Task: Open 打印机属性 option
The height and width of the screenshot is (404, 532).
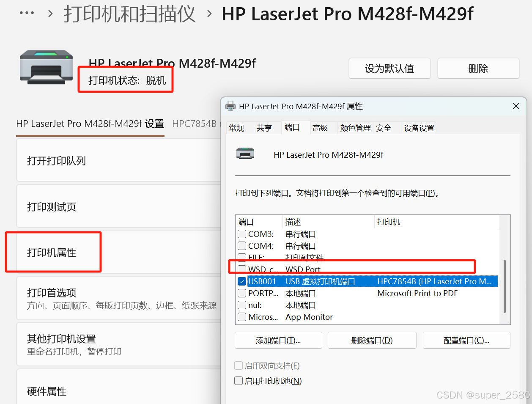Action: pyautogui.click(x=118, y=253)
